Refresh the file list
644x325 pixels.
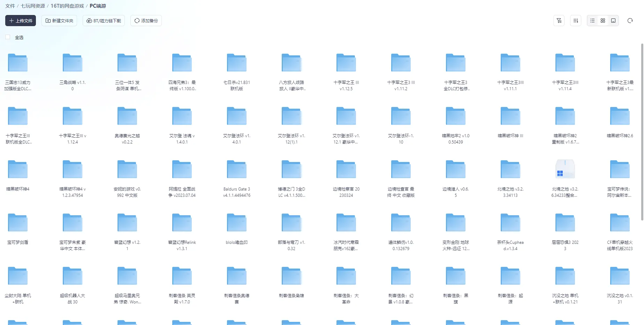[630, 21]
